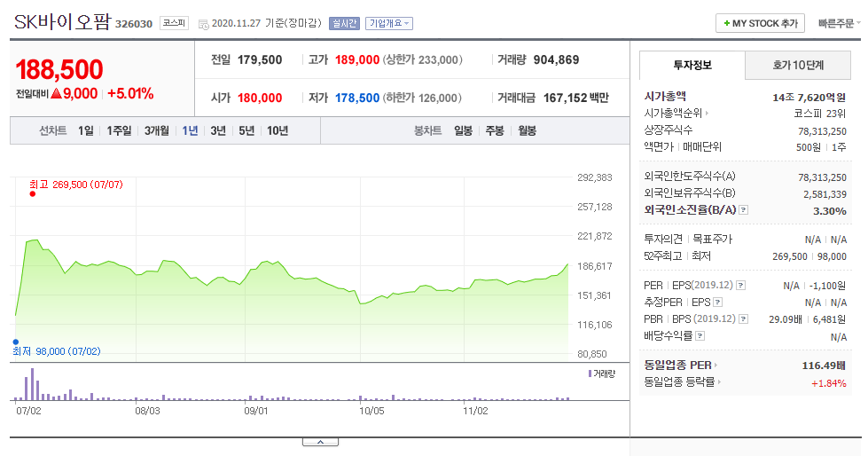Open help icon next to 추정PER EPS
The image size is (868, 456).
pyautogui.click(x=718, y=303)
